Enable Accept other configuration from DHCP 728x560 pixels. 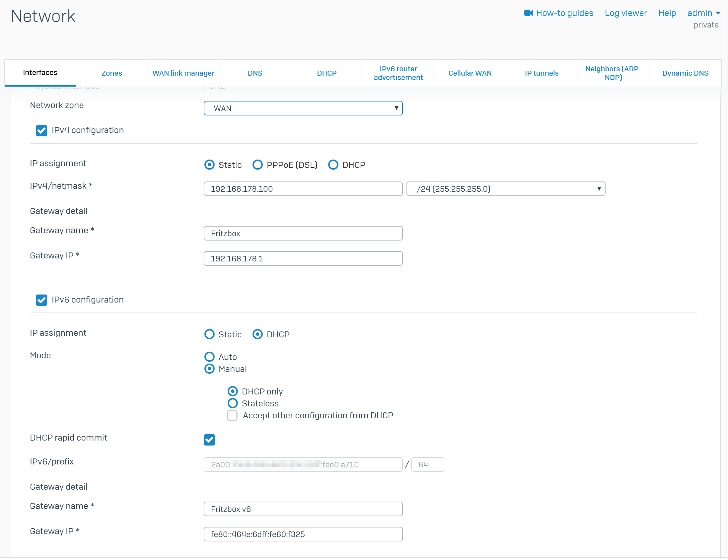(x=232, y=416)
